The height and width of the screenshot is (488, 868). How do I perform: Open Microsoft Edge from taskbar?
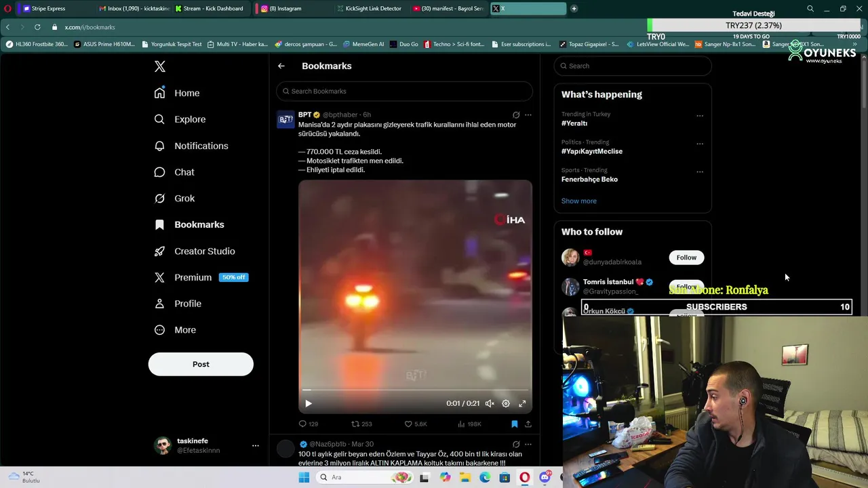[x=485, y=477]
